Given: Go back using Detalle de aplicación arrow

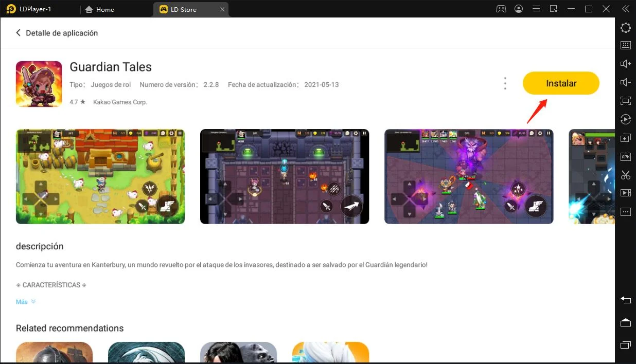Looking at the screenshot, I should (x=19, y=33).
